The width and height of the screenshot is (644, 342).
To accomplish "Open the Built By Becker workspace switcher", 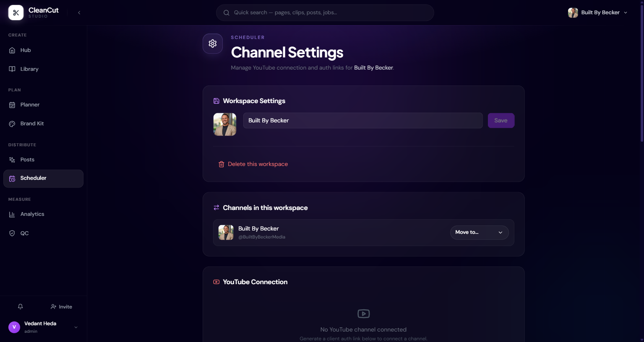I will click(x=598, y=13).
